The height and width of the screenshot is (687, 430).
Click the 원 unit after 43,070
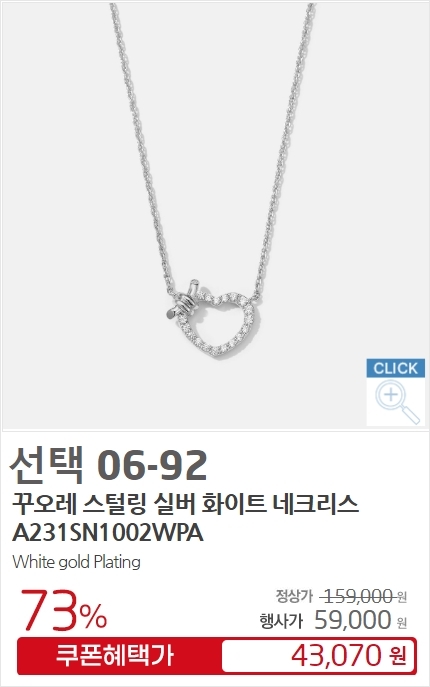[398, 657]
